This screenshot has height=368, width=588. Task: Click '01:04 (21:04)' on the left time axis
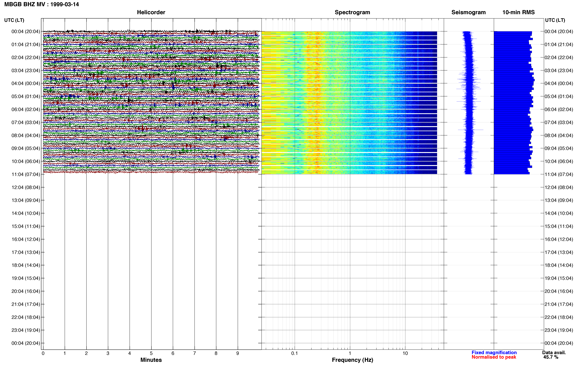click(26, 45)
